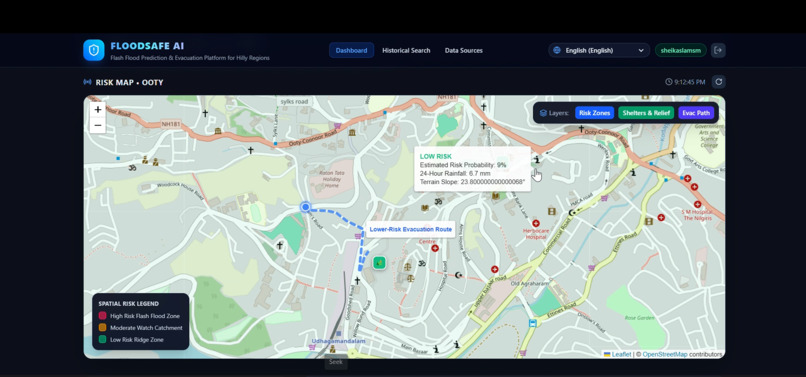
Task: Click the Low Risk Ridge Zone green swatch
Action: point(102,339)
